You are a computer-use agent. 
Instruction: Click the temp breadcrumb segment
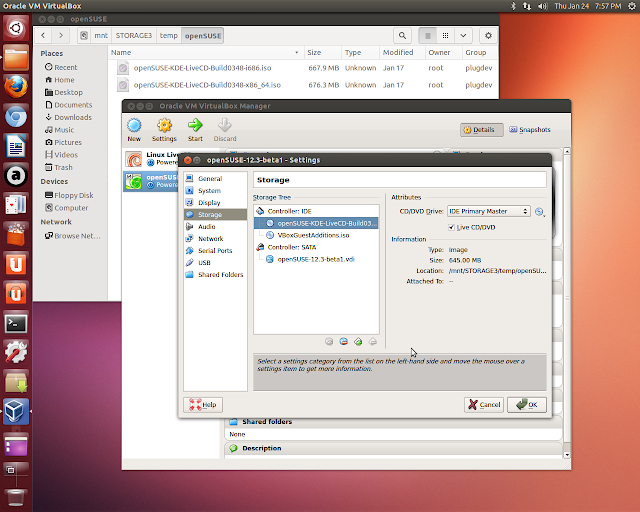click(x=169, y=36)
